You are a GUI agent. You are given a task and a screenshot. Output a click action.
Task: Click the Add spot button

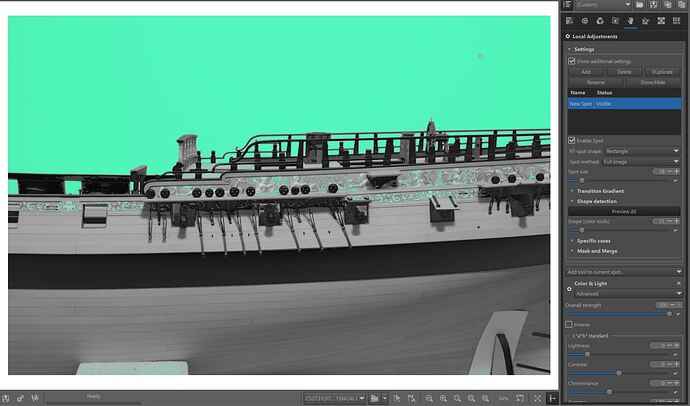(586, 72)
